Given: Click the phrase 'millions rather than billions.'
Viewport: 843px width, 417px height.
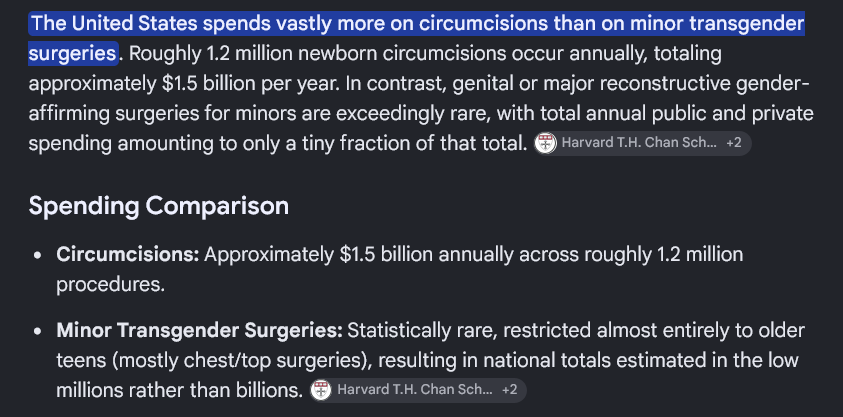Looking at the screenshot, I should point(180,390).
